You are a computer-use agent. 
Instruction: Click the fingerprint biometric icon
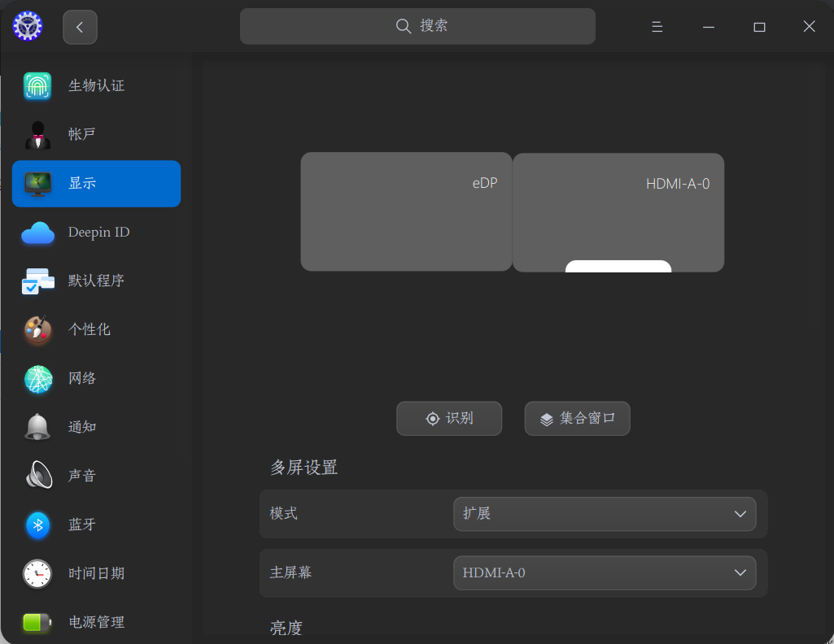point(37,85)
